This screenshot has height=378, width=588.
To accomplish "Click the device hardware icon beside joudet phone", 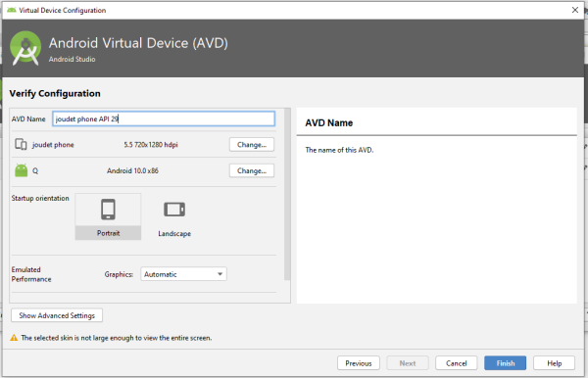I will coord(21,144).
